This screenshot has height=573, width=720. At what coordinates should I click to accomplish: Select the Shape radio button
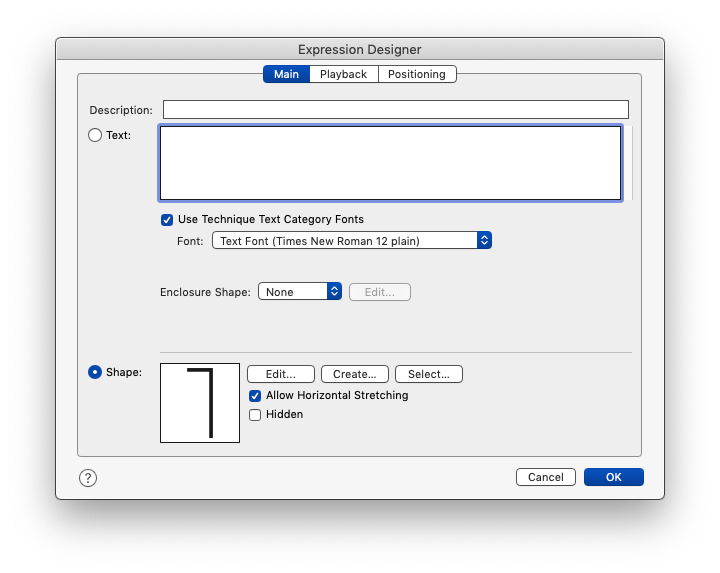(96, 372)
